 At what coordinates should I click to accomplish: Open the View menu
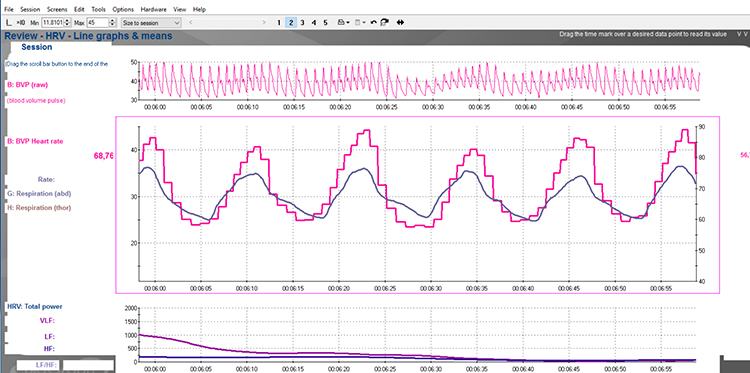pos(180,9)
